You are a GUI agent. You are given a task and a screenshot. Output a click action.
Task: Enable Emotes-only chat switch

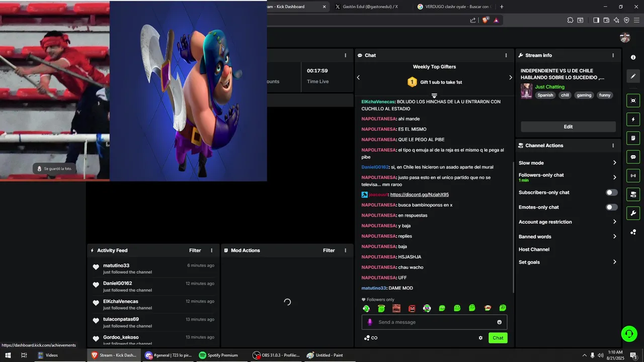pos(611,207)
